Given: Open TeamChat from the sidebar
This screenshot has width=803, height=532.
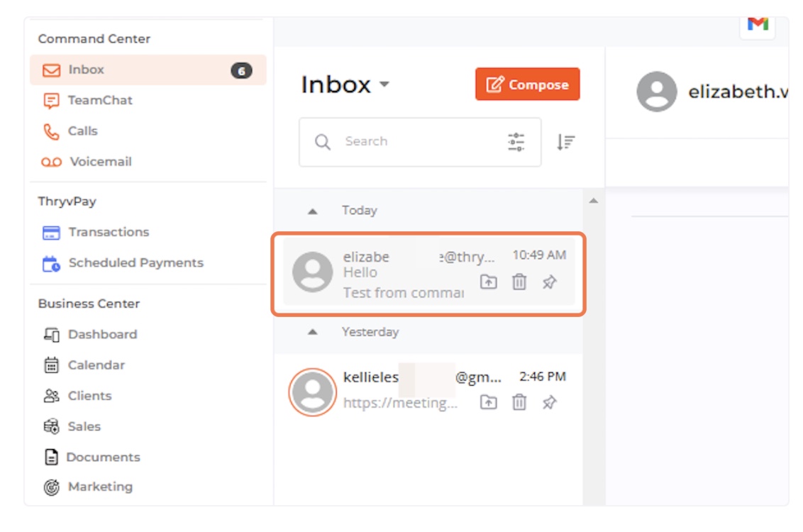Looking at the screenshot, I should click(100, 100).
